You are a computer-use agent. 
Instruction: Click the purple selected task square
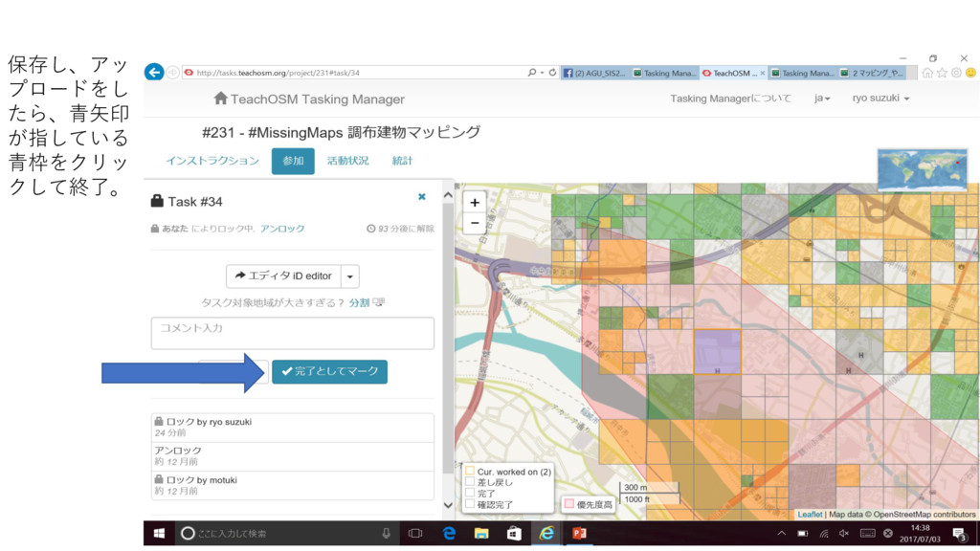pyautogui.click(x=717, y=352)
